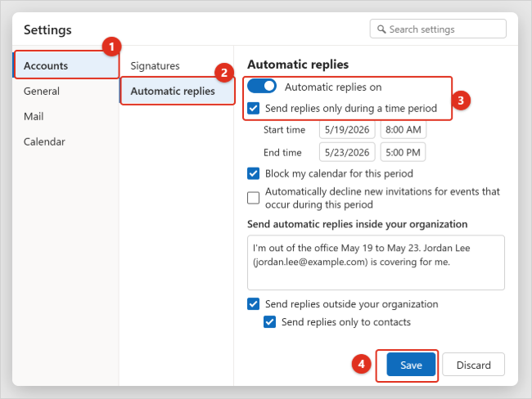The height and width of the screenshot is (399, 532).
Task: Discard the automatic reply changes
Action: pos(473,365)
